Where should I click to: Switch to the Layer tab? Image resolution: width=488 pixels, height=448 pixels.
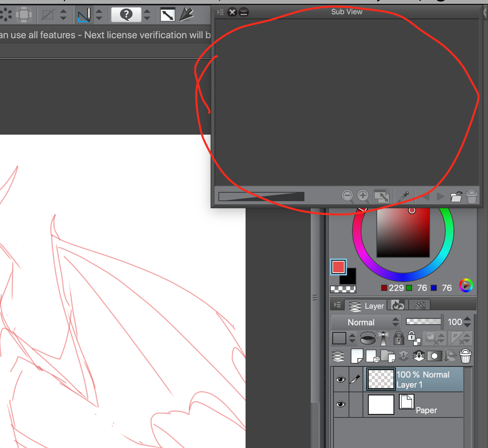(x=366, y=306)
